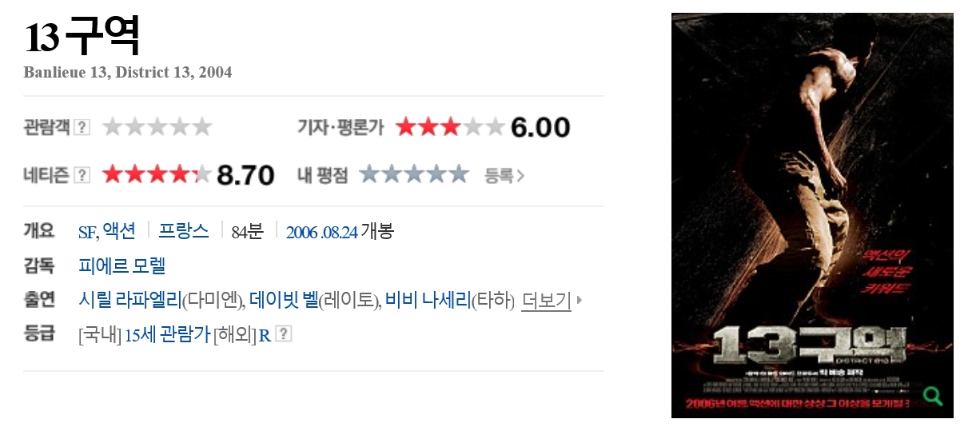The height and width of the screenshot is (431, 980).
Task: Open the 프랑스 country link
Action: (184, 232)
